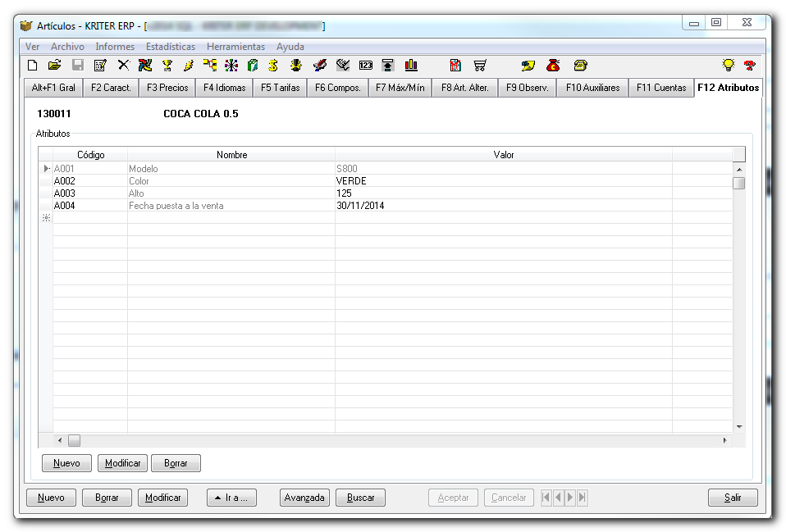The image size is (786, 532).
Task: Click the new blank document toolbar icon
Action: [x=33, y=65]
